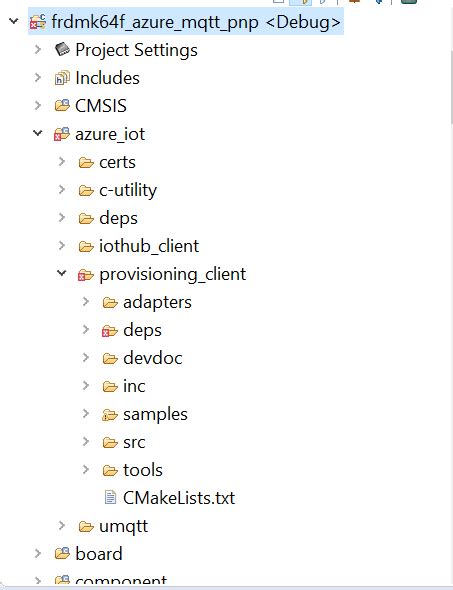Click the samples folder warning icon
The width and height of the screenshot is (453, 590).
(109, 415)
